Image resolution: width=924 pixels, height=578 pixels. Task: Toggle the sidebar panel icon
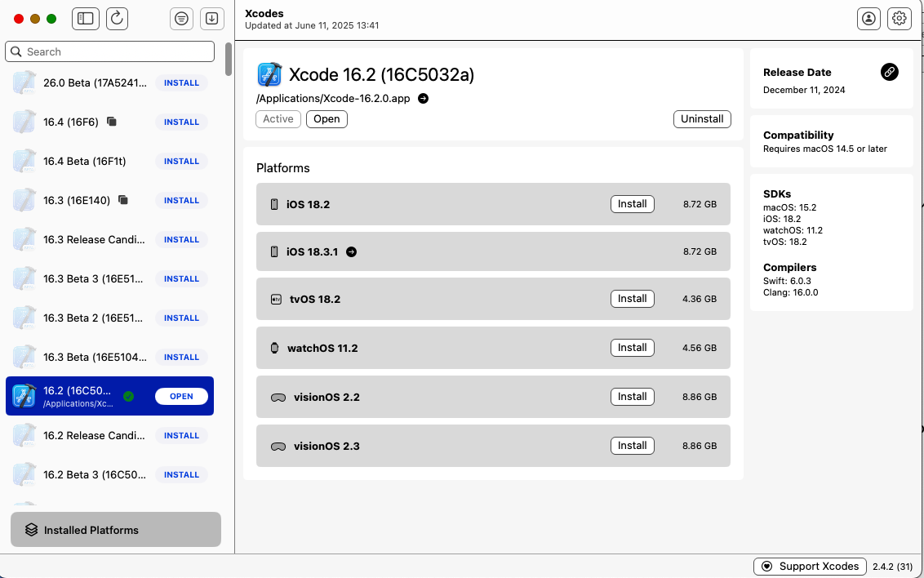click(86, 18)
